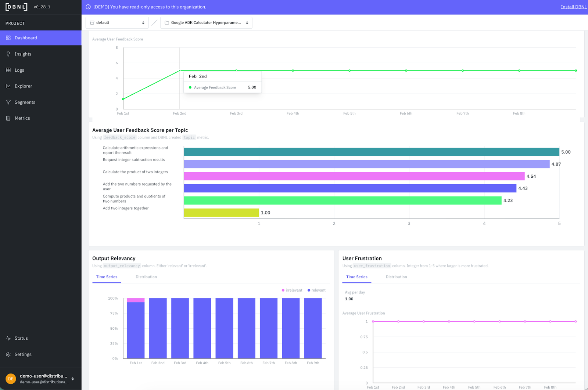
Task: Open Metrics in sidebar
Action: coord(40,118)
